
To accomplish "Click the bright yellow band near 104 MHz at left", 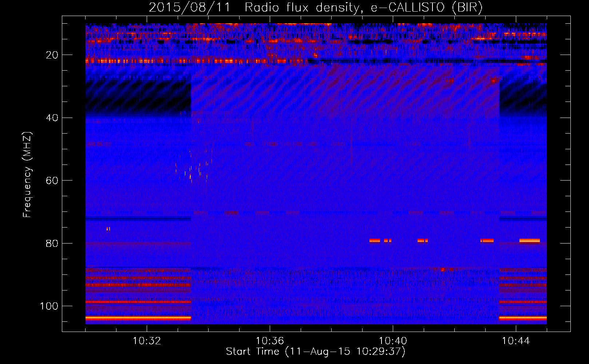I will [x=138, y=318].
